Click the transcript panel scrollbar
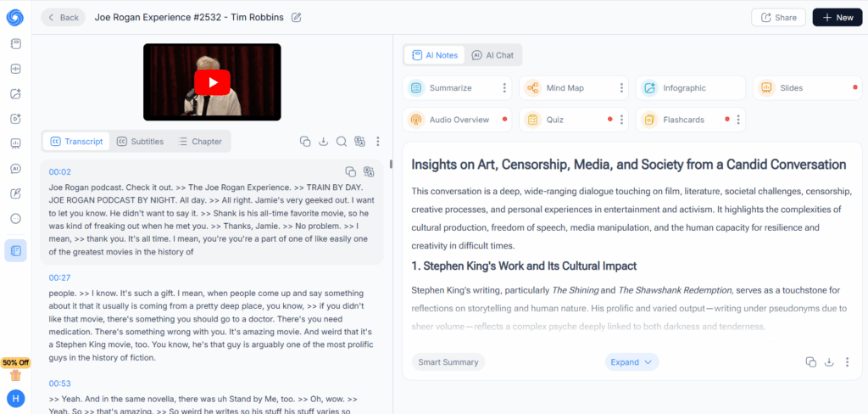 click(391, 164)
